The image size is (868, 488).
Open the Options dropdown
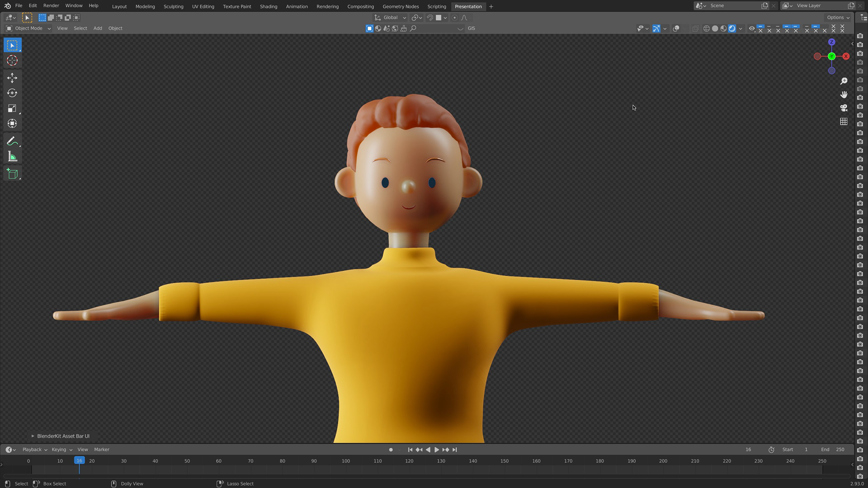coord(838,18)
